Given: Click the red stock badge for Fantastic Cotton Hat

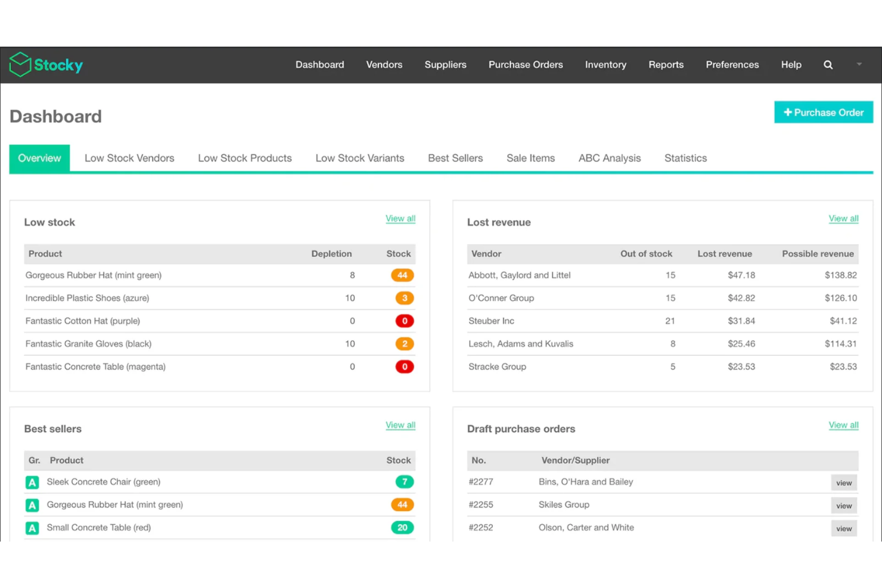Looking at the screenshot, I should point(404,321).
